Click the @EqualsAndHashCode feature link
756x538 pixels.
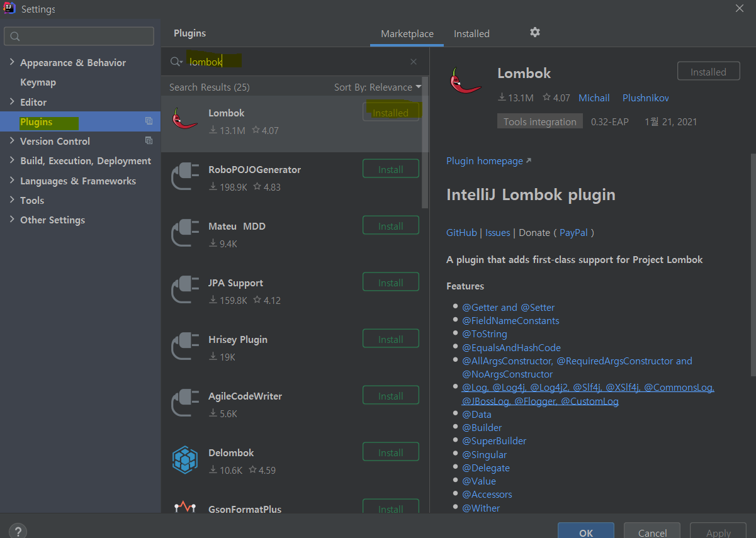tap(511, 347)
